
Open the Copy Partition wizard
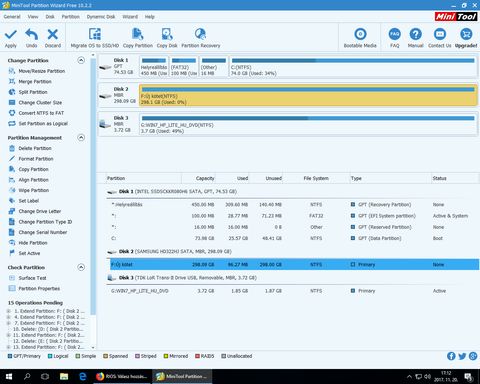pos(138,38)
